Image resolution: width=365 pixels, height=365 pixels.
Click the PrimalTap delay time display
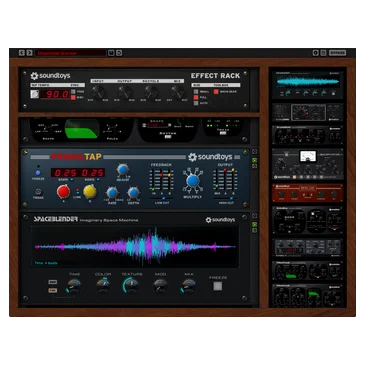(x=78, y=173)
